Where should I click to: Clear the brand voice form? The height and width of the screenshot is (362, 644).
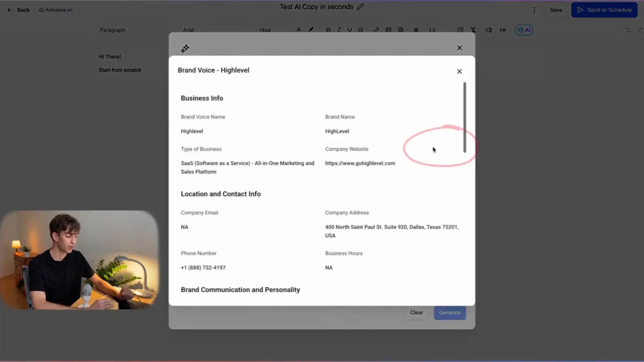(416, 312)
